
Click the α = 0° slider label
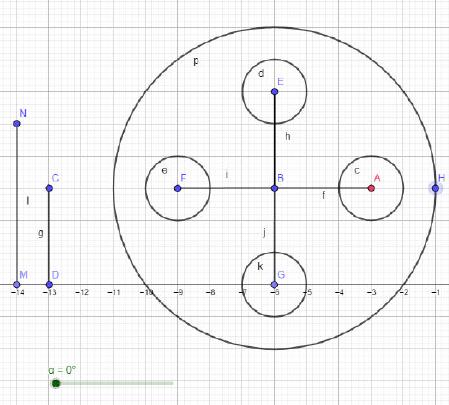62,370
